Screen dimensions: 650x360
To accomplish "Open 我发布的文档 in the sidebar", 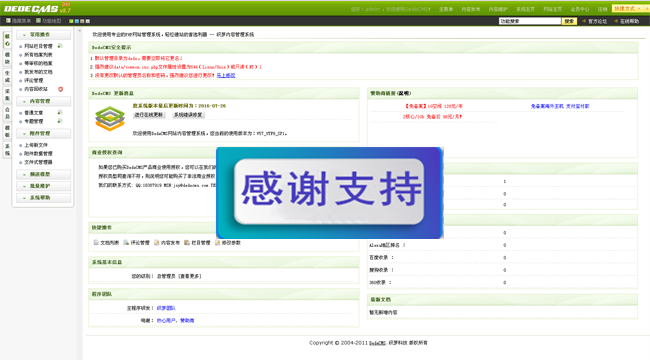I will click(x=38, y=72).
